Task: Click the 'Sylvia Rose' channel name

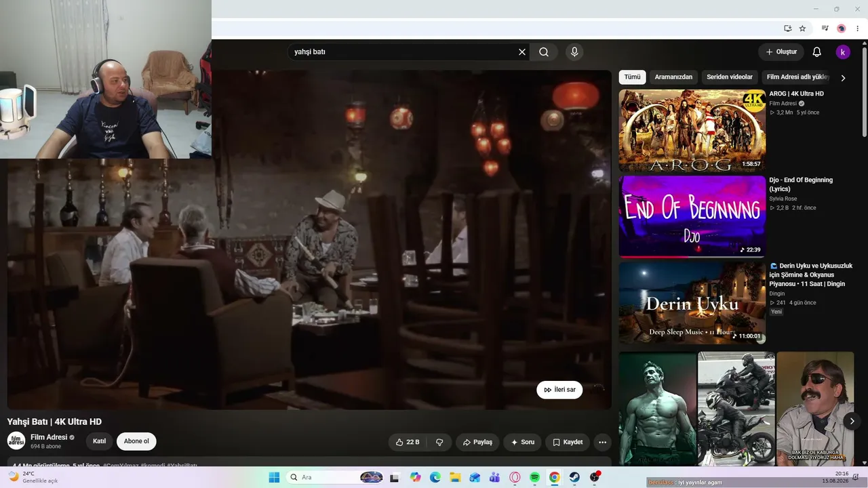Action: point(783,199)
